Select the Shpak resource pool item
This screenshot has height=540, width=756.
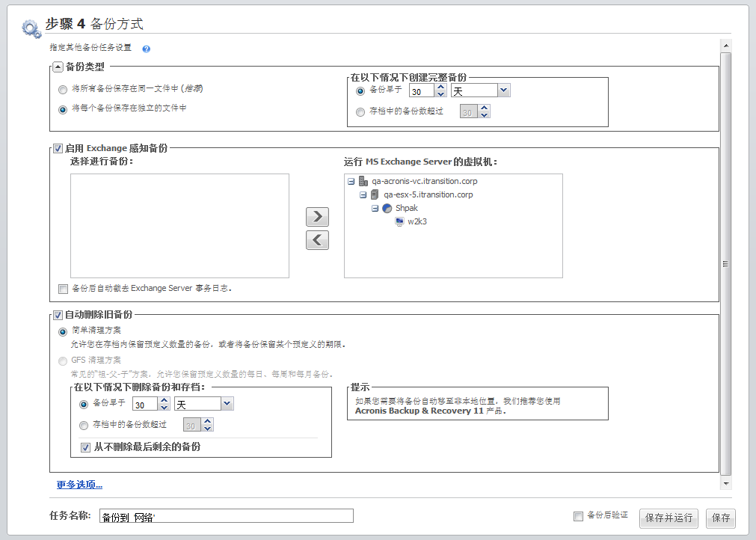[x=408, y=208]
